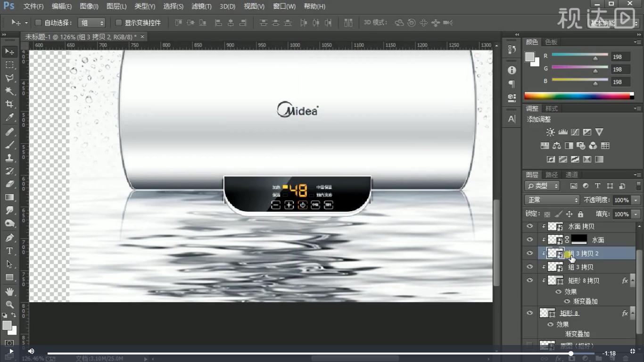Hide the 组 3 拷贝 2 layer

(530, 253)
